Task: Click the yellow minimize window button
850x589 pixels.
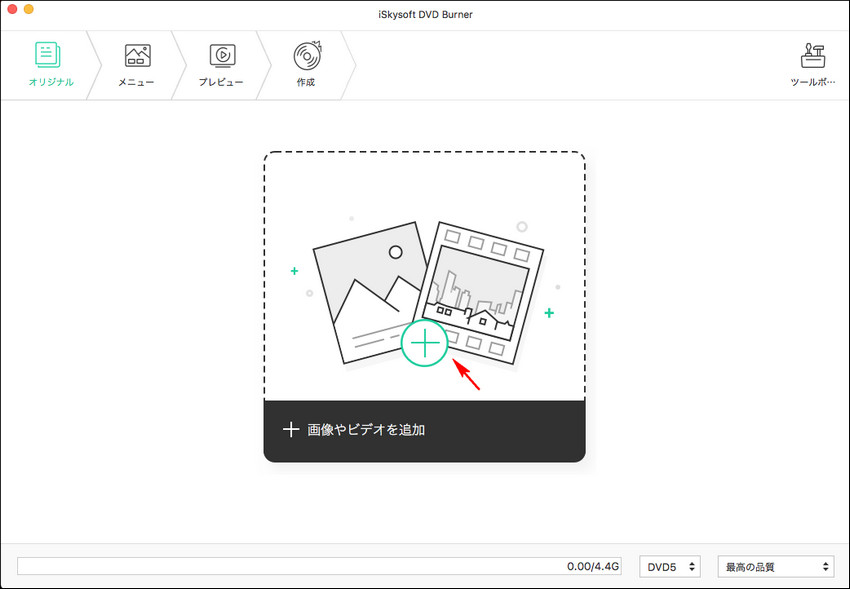Action: click(29, 9)
